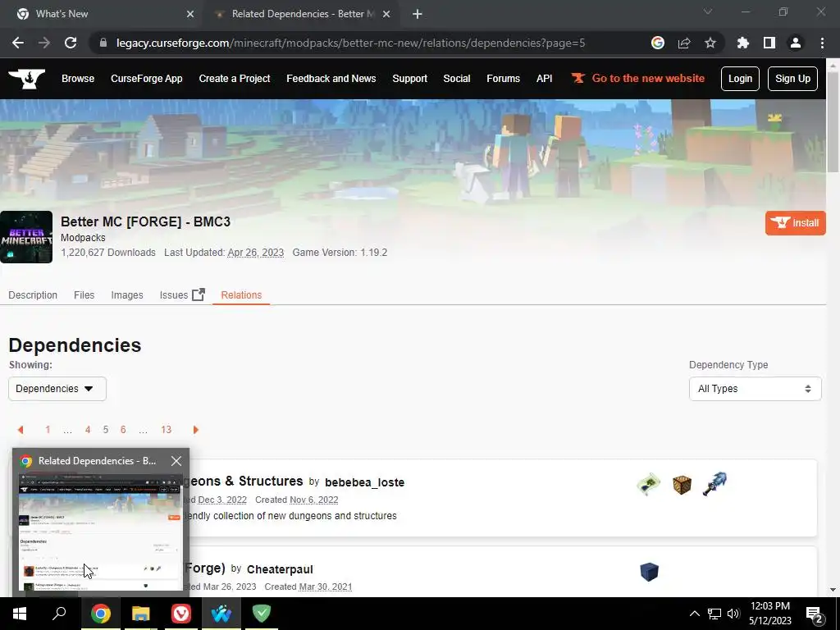The width and height of the screenshot is (840, 630).
Task: Switch to the Description tab
Action: pyautogui.click(x=33, y=294)
